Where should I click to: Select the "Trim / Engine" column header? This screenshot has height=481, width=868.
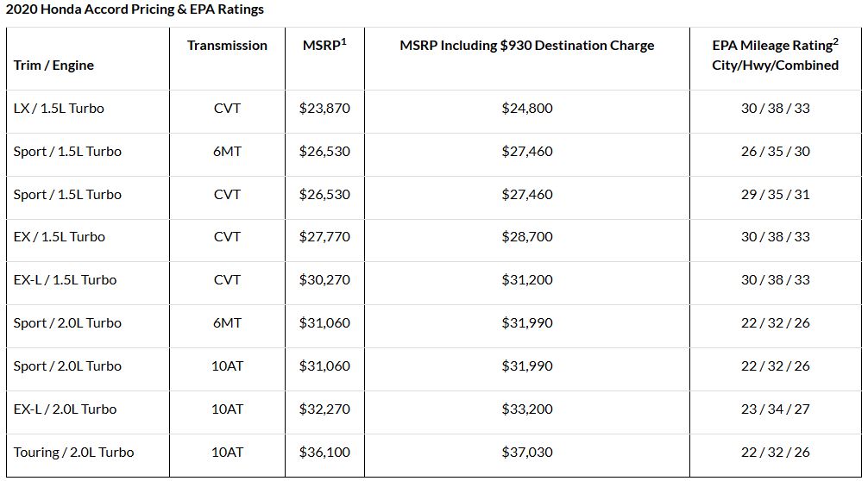pos(53,66)
